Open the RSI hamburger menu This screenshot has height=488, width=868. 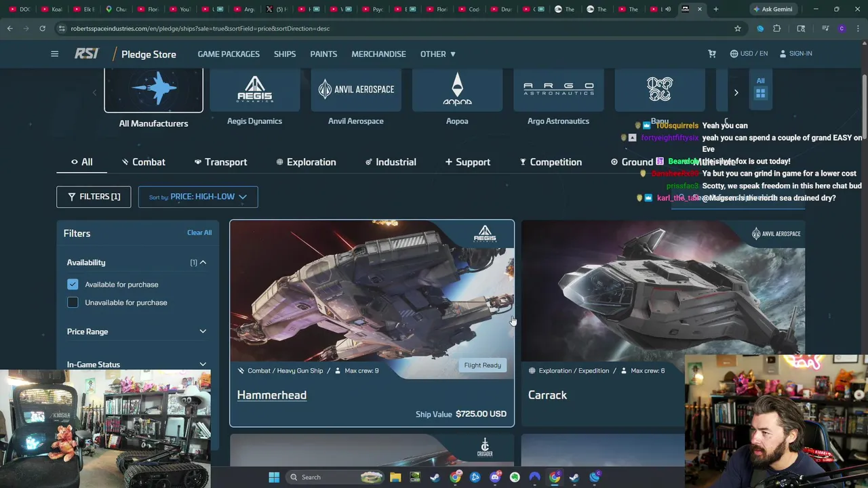[x=54, y=54]
